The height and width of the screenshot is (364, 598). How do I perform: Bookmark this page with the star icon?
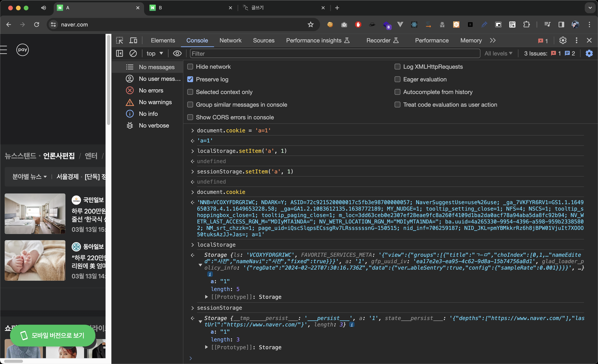pyautogui.click(x=310, y=25)
